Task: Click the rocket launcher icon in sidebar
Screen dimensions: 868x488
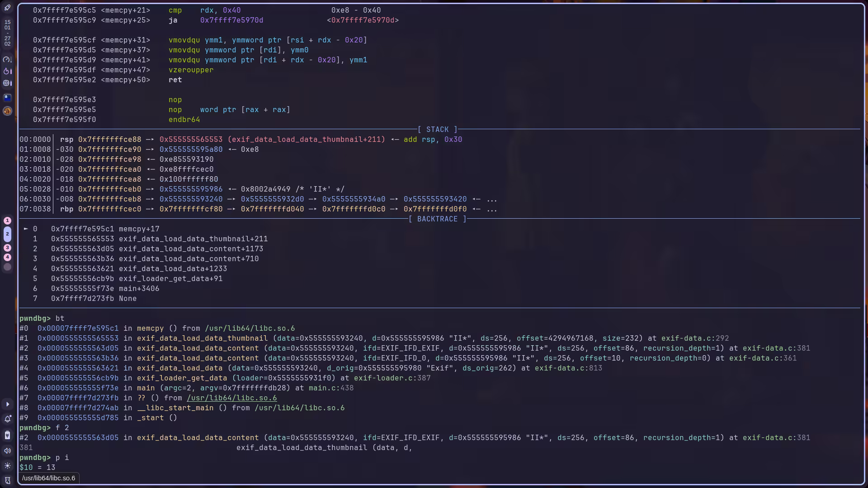Action: (x=7, y=8)
